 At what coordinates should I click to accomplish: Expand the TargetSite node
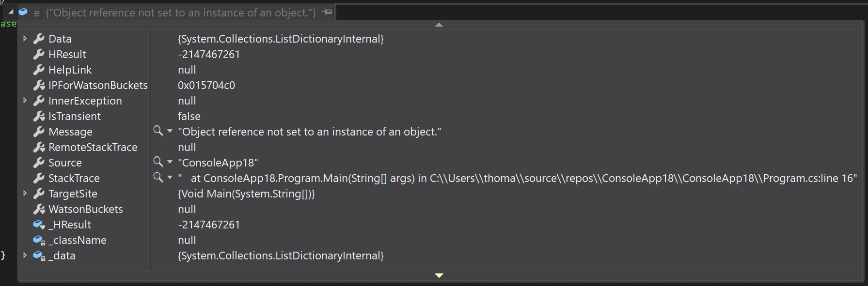(x=25, y=193)
